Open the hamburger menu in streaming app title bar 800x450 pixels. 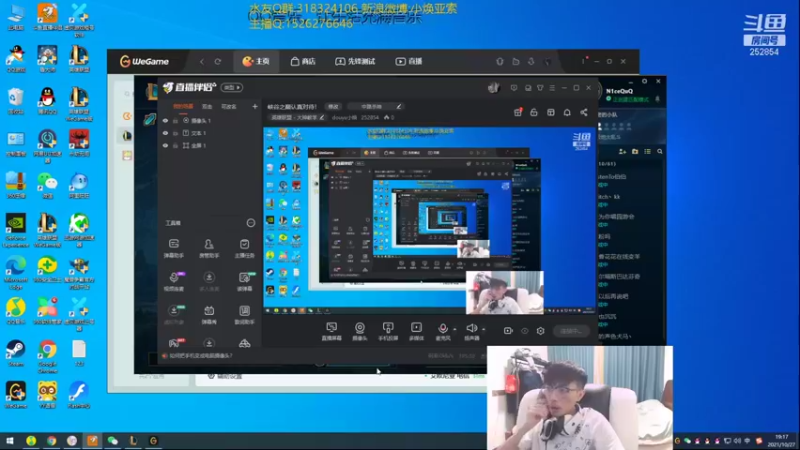coord(552,88)
